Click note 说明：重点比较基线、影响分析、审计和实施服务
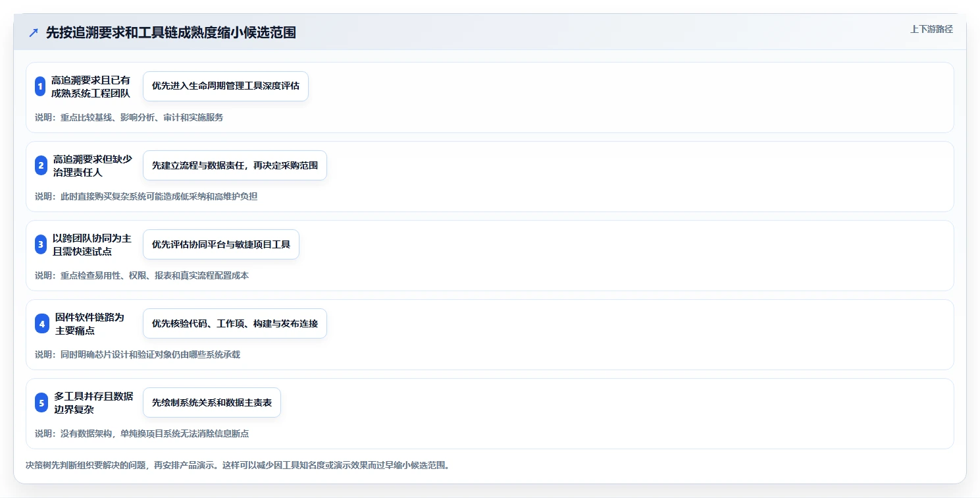This screenshot has width=980, height=498. (129, 117)
